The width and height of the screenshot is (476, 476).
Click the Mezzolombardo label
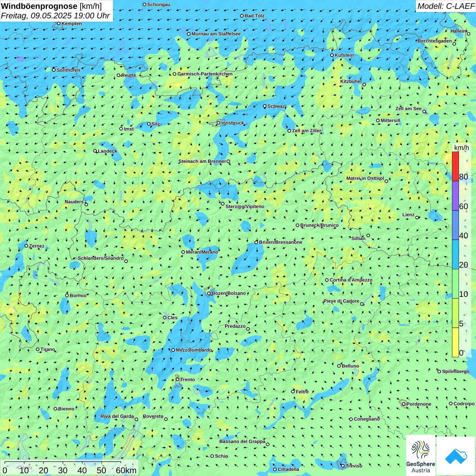[x=194, y=350]
